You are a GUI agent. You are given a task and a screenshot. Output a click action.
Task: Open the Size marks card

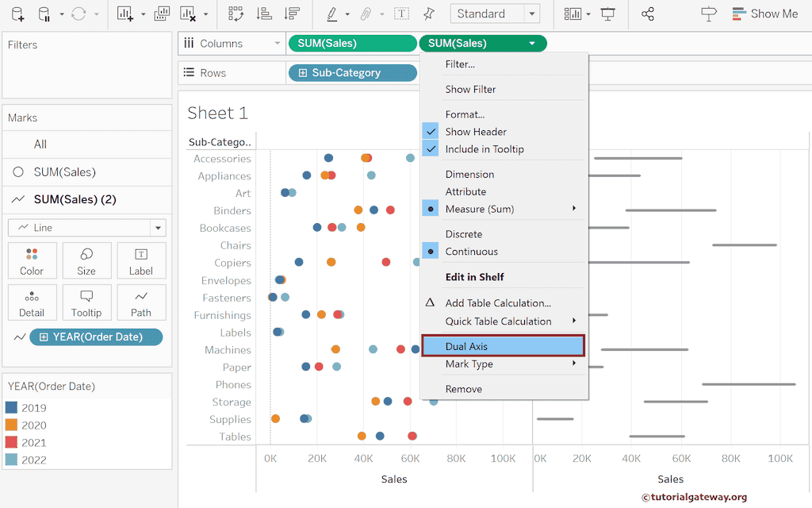point(86,260)
